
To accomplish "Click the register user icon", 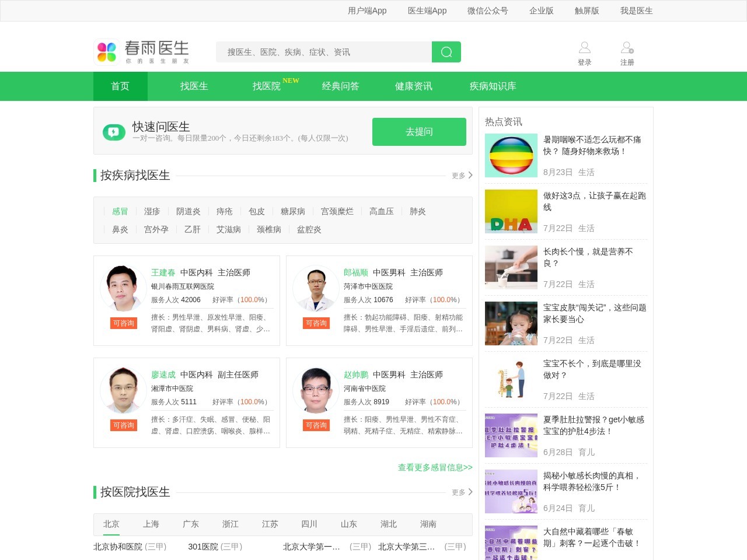I will [627, 48].
